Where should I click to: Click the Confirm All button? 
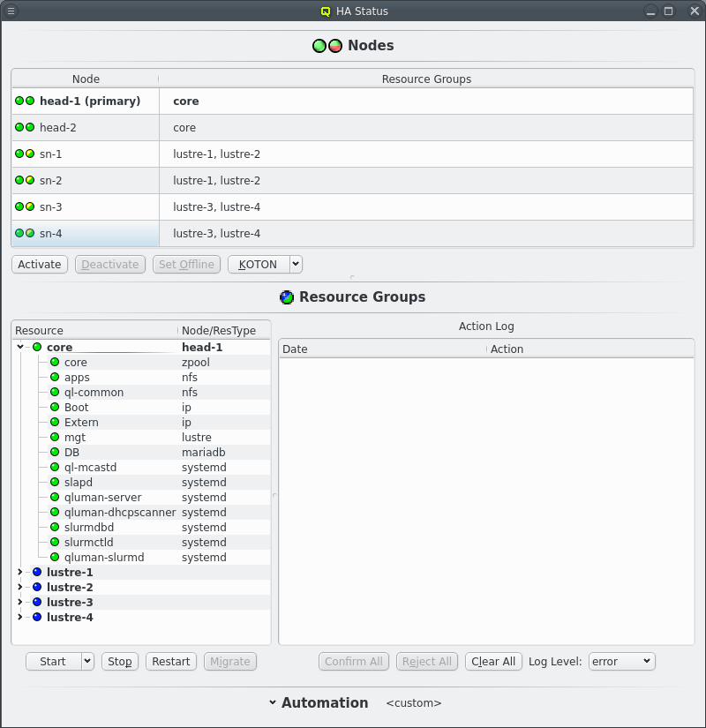pyautogui.click(x=354, y=661)
